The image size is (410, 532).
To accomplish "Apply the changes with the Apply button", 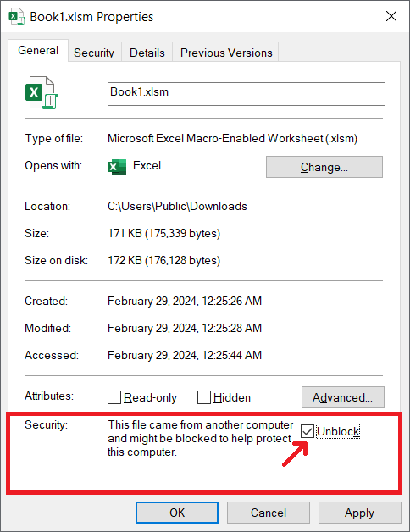I will [359, 513].
